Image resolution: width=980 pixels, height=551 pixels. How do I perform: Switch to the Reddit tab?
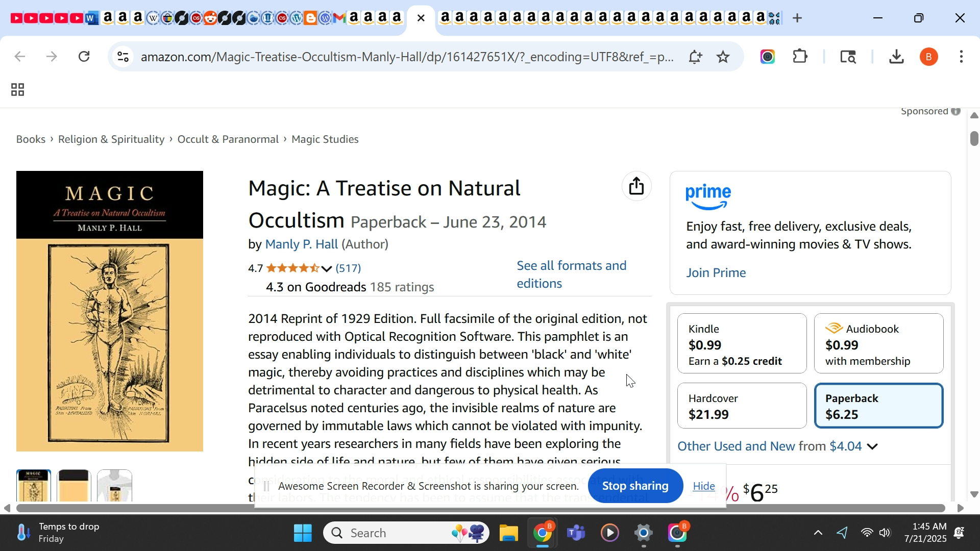210,18
